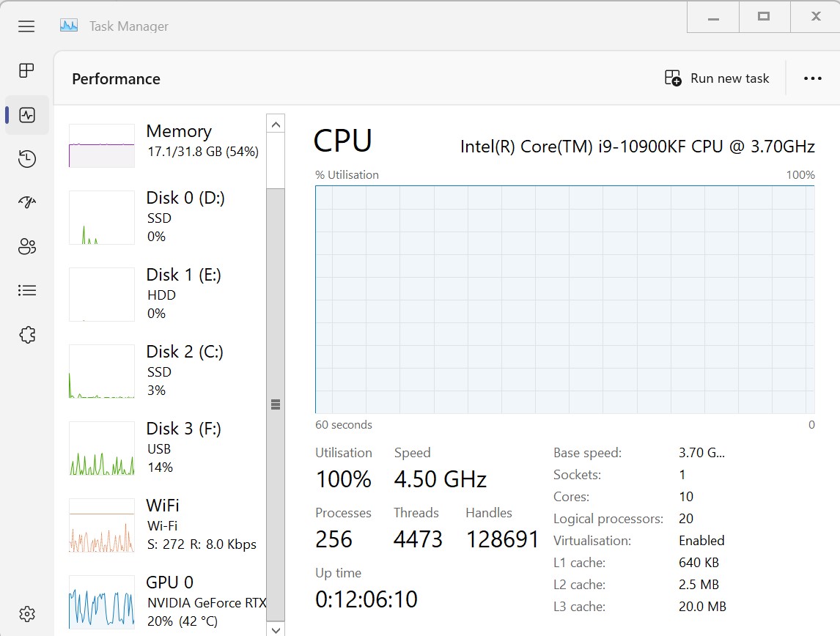Open the more options ellipsis menu
This screenshot has height=636, width=840.
(x=812, y=78)
